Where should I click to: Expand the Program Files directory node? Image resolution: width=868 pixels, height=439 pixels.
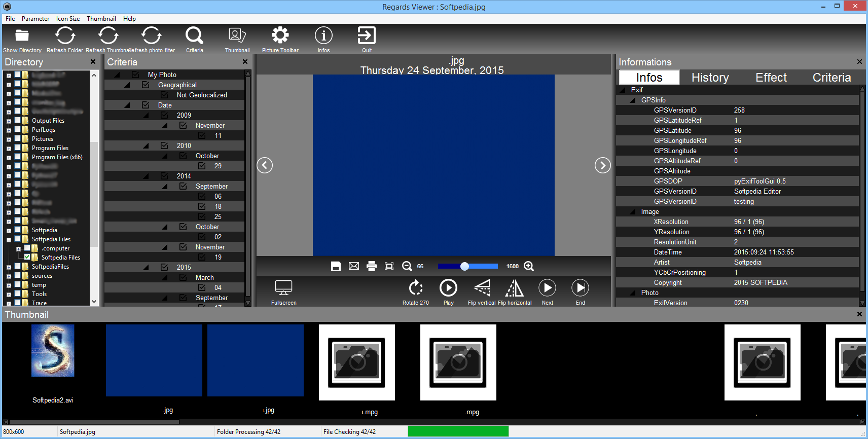(x=9, y=149)
